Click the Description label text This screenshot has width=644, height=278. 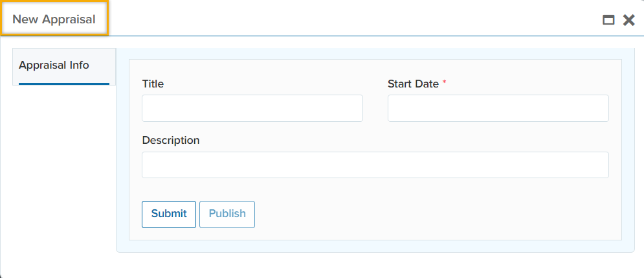click(171, 140)
